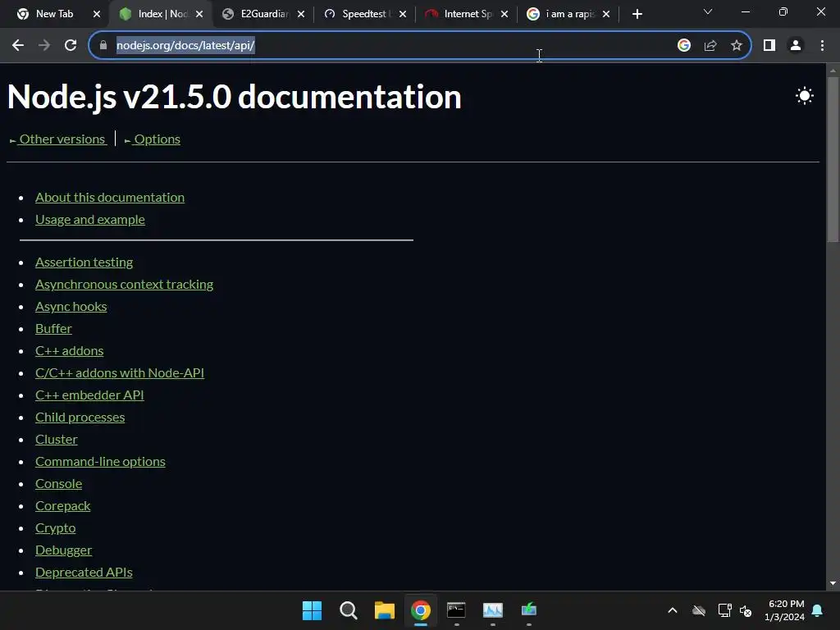Open the Buffer documentation link

(x=53, y=328)
